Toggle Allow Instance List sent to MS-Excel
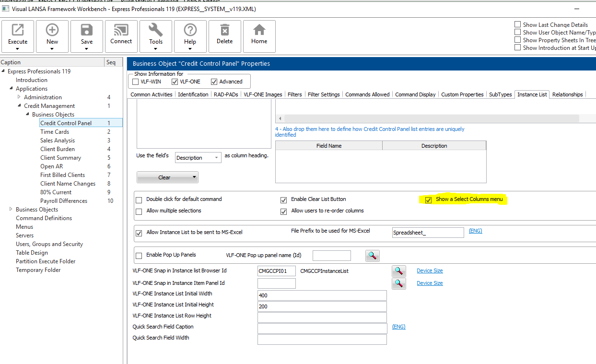The image size is (596, 364). [x=139, y=233]
